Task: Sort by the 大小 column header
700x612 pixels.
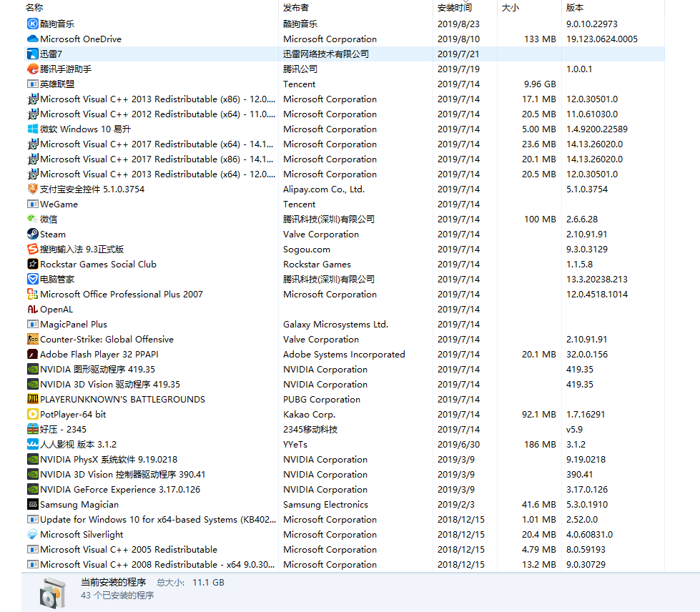Action: click(511, 8)
